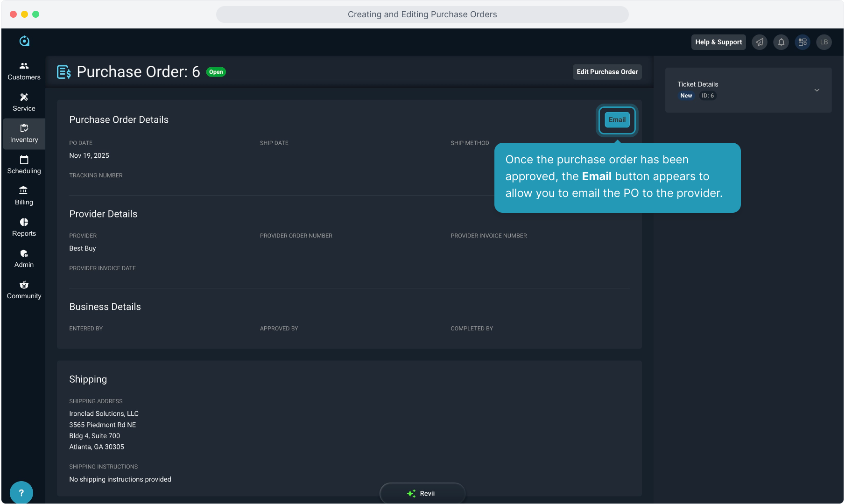Screen dimensions: 845x504
Task: Click the paper plane send icon
Action: (x=760, y=42)
